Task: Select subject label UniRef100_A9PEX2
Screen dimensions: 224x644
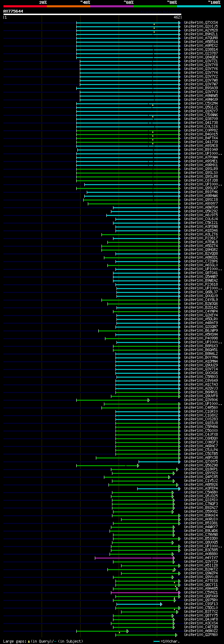Action: tap(201, 45)
